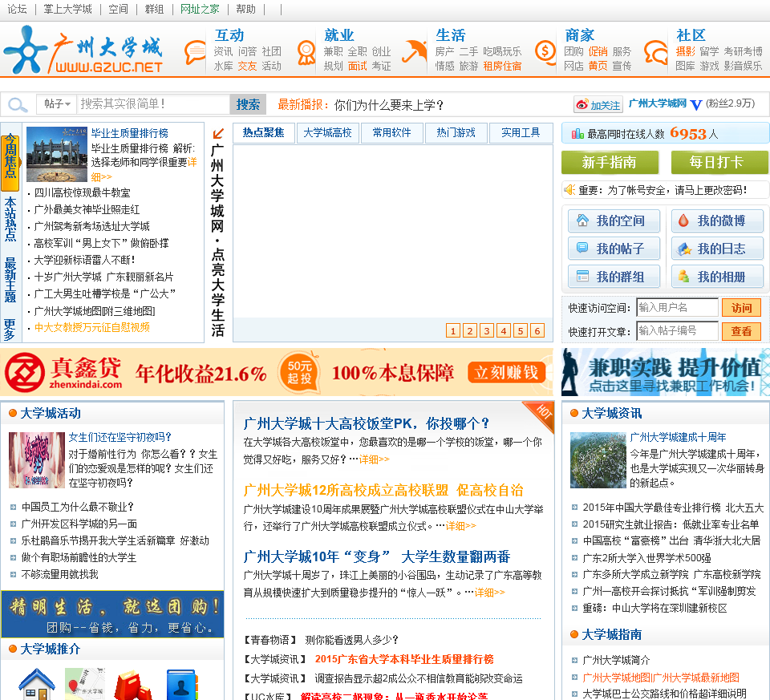
Task: Open the 租房住宿 link under 生活
Action: 502,66
